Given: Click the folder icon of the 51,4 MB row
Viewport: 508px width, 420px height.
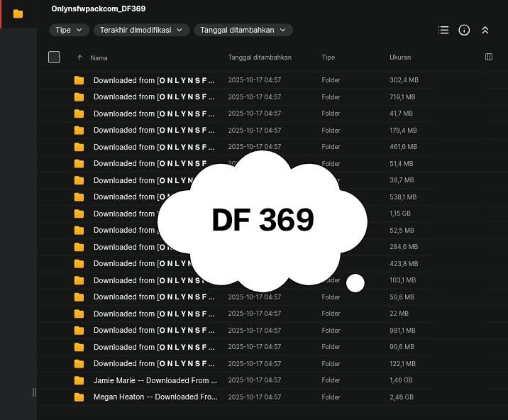Looking at the screenshot, I should tap(79, 164).
